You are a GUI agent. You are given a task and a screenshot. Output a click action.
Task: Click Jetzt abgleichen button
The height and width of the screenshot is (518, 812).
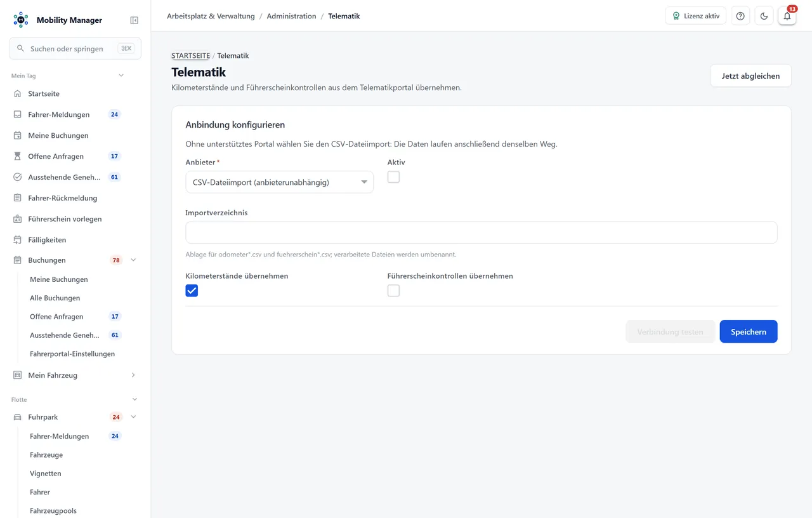pyautogui.click(x=750, y=76)
